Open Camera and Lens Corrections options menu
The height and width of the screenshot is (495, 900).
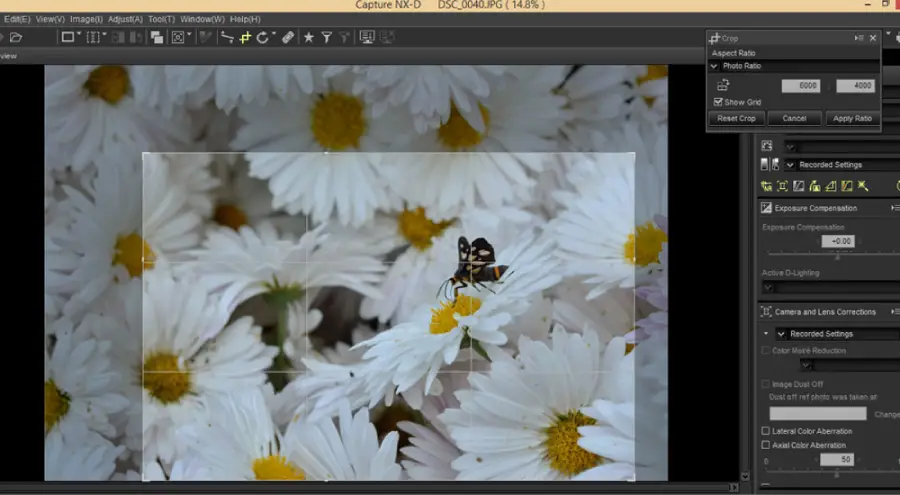895,312
